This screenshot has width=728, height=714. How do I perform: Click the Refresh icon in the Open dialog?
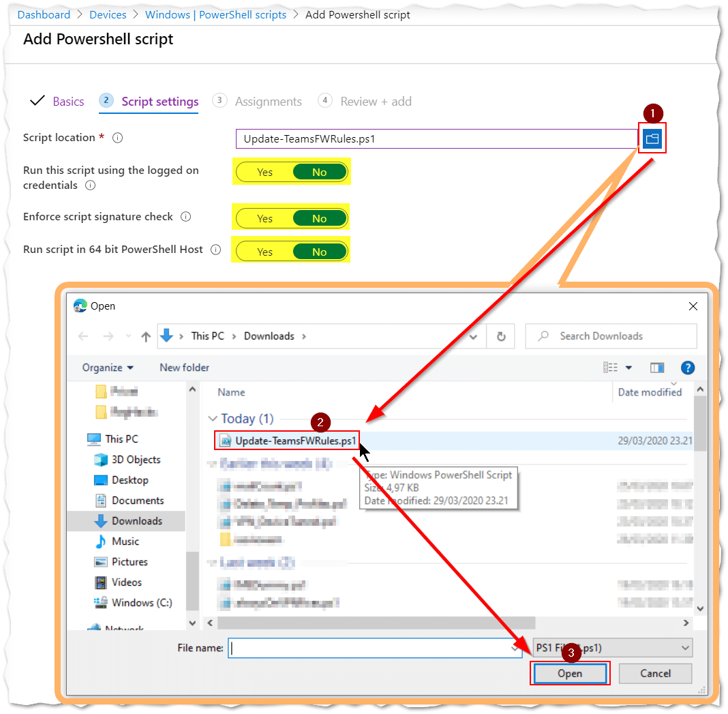coord(501,336)
